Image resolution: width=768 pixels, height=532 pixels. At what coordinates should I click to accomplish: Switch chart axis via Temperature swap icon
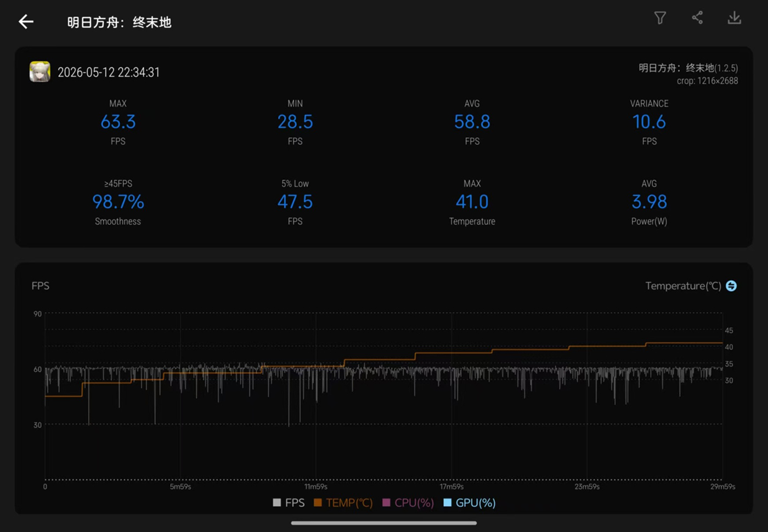731,286
